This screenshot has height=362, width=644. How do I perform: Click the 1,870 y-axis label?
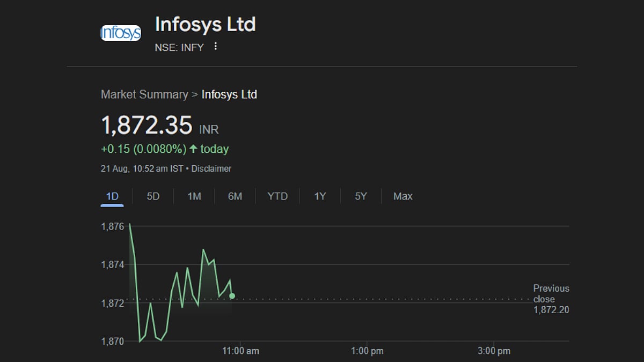pos(113,341)
